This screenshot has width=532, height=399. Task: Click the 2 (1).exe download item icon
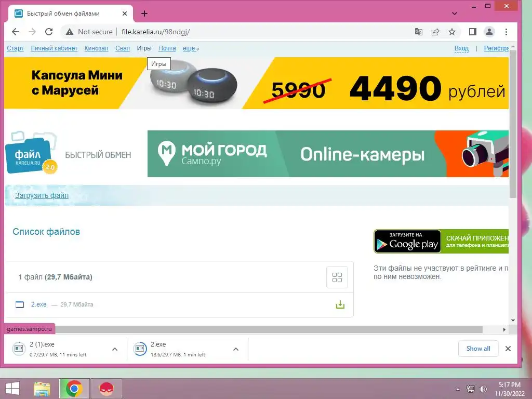coord(19,349)
